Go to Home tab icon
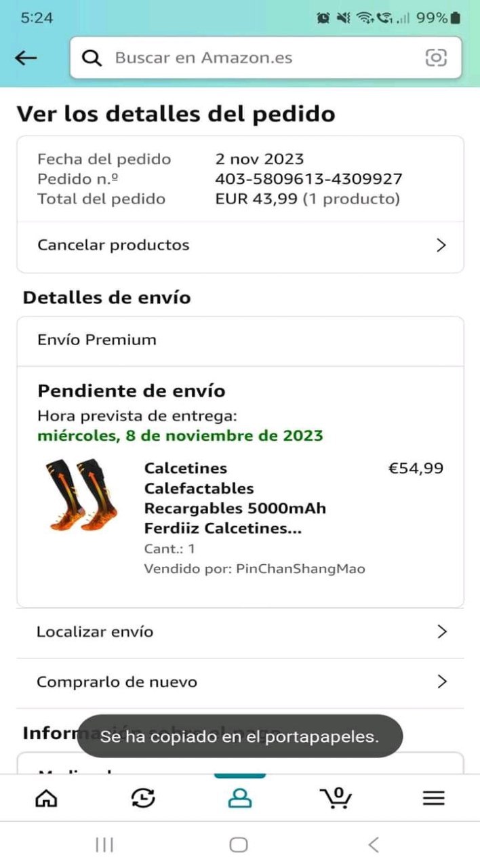Viewport: 480px width, 868px height. click(46, 798)
